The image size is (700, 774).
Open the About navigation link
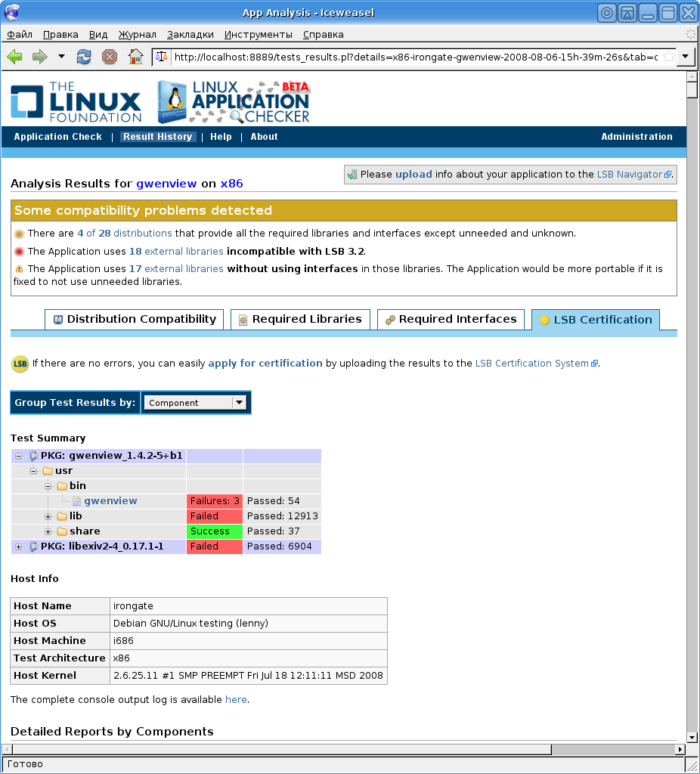coord(264,137)
